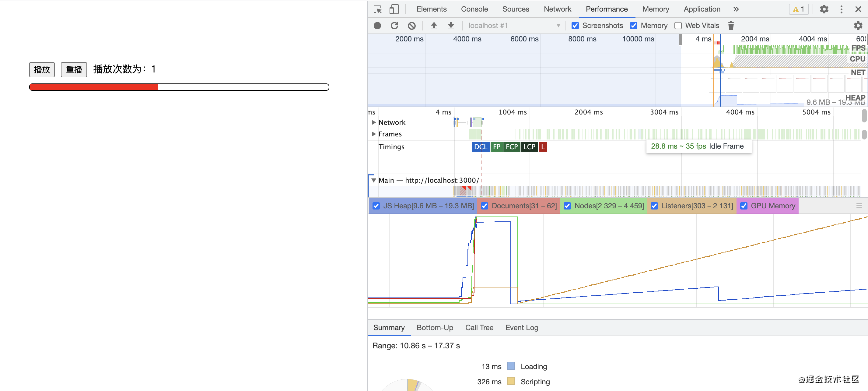Click the clear recording icon
Screen dimensions: 868x391
pos(411,26)
